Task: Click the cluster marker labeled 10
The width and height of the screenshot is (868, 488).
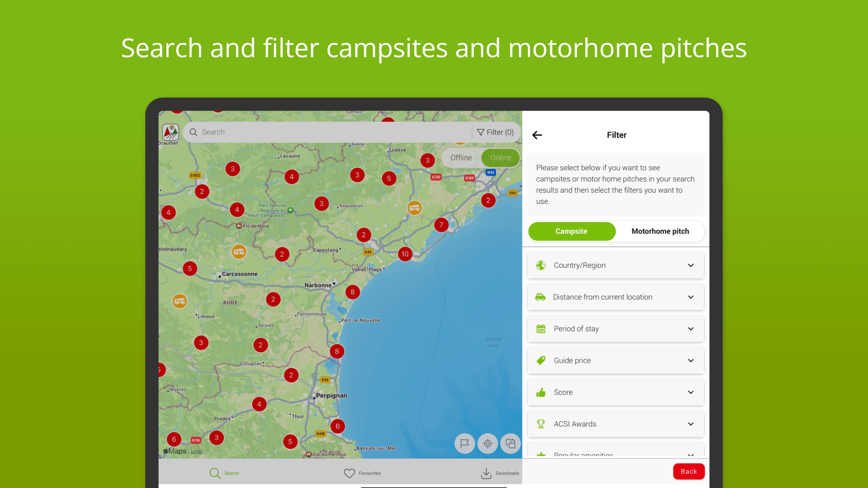Action: coord(405,254)
